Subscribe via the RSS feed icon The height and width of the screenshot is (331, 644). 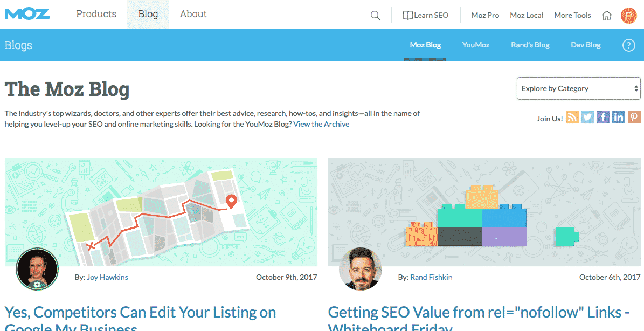(x=572, y=117)
